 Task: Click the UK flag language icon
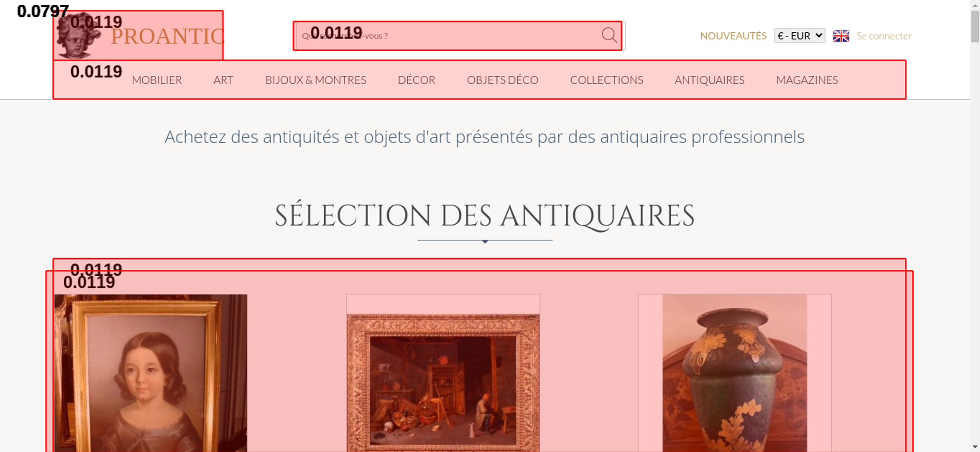click(841, 36)
